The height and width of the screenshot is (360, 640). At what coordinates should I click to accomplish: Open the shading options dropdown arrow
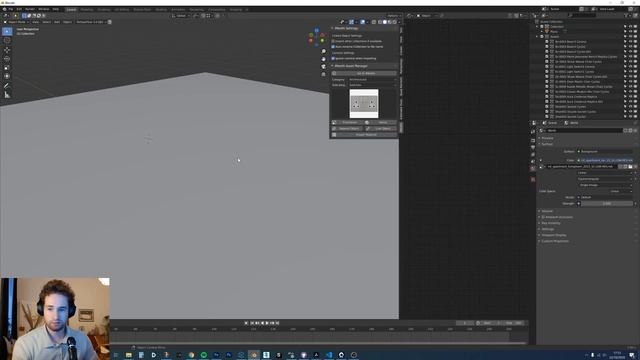point(399,22)
